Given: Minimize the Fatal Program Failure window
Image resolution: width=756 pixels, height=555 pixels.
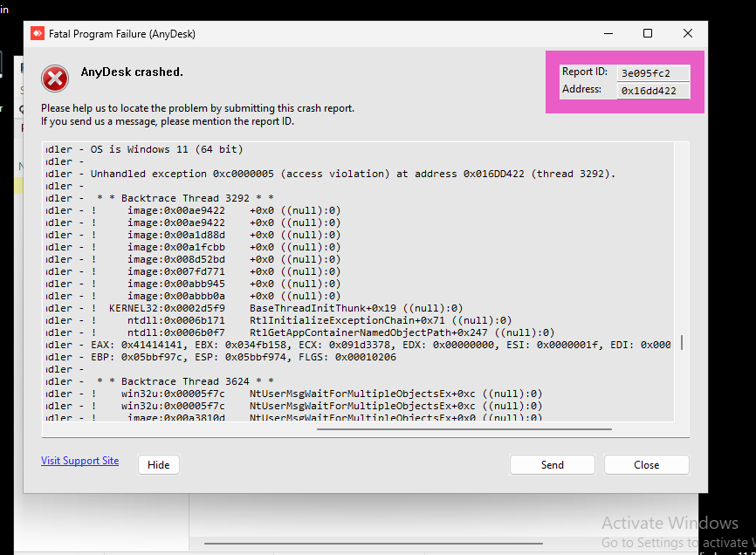Looking at the screenshot, I should click(608, 34).
